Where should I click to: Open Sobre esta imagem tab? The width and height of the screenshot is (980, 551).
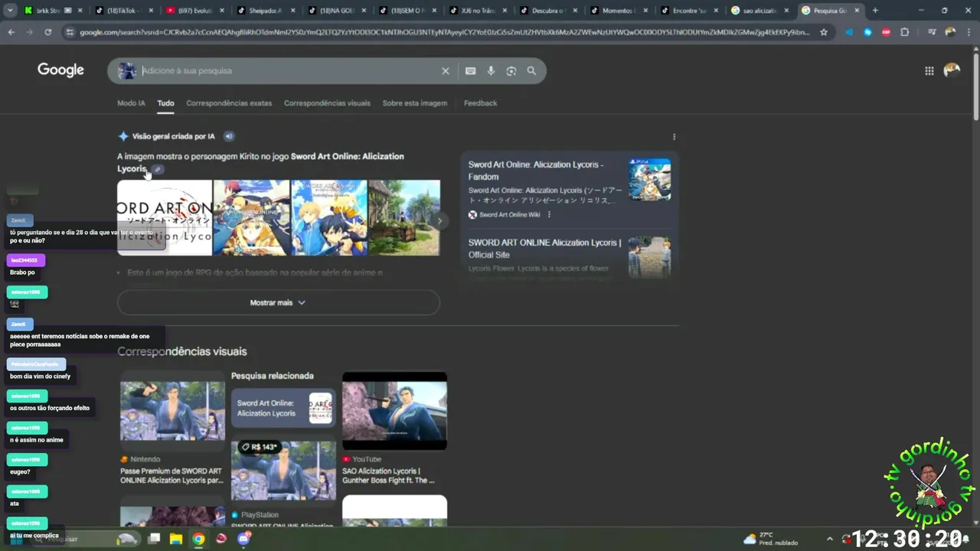[x=415, y=103]
